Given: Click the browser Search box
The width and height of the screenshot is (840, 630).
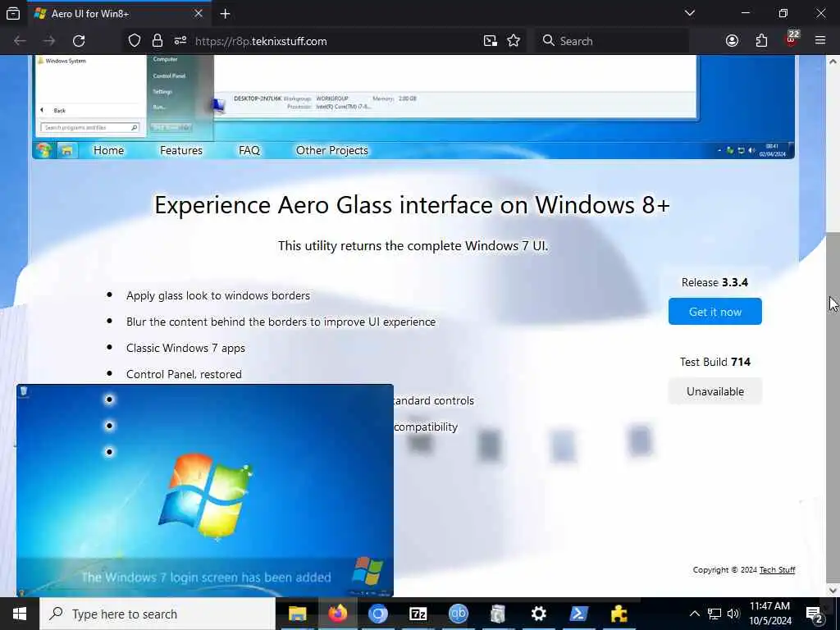Looking at the screenshot, I should 612,41.
